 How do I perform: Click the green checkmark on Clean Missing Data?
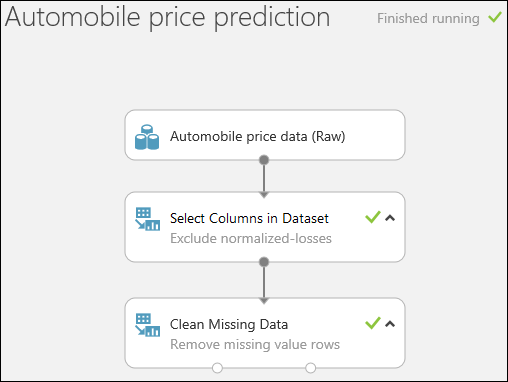pos(373,323)
